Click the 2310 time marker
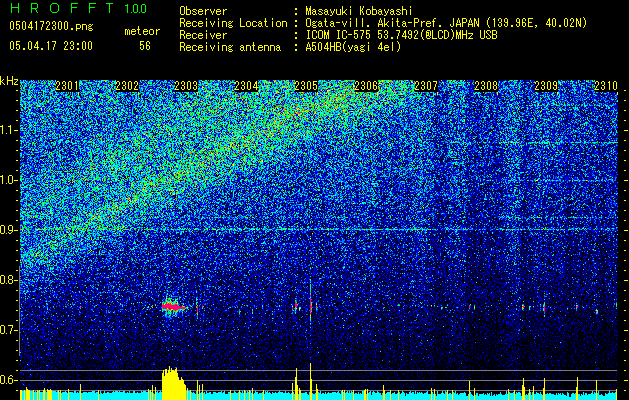 click(x=606, y=86)
